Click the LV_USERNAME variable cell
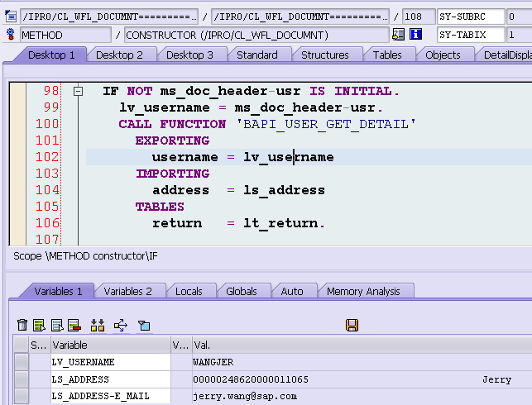The image size is (532, 405). click(111, 362)
